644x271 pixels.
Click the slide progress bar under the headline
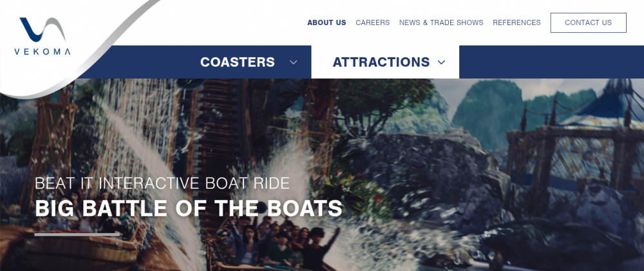78,234
